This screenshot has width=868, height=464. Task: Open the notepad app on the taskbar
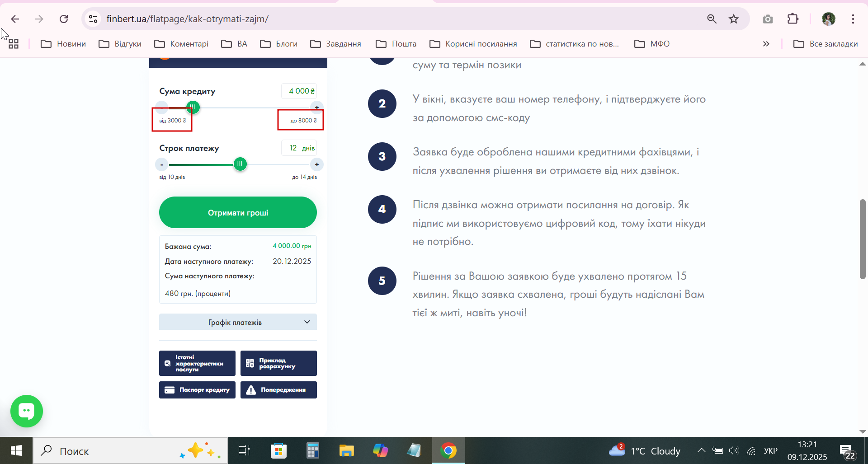[x=414, y=450]
